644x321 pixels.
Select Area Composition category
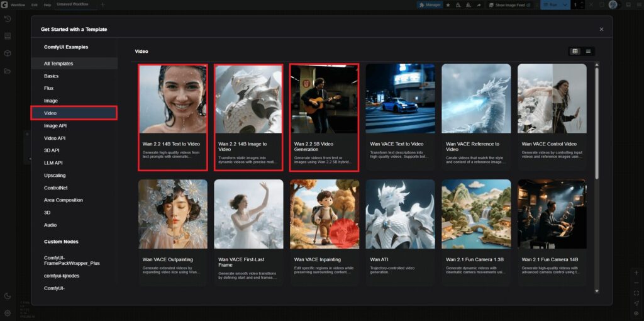coord(74,200)
